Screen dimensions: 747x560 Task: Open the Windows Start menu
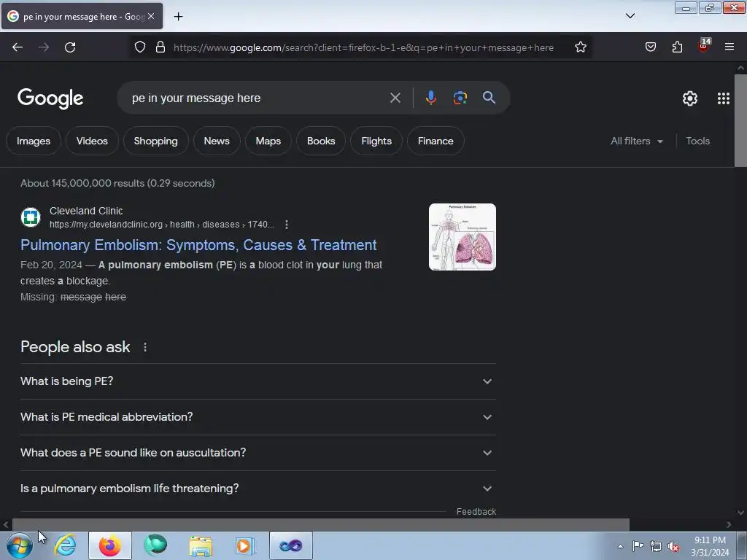(20, 545)
